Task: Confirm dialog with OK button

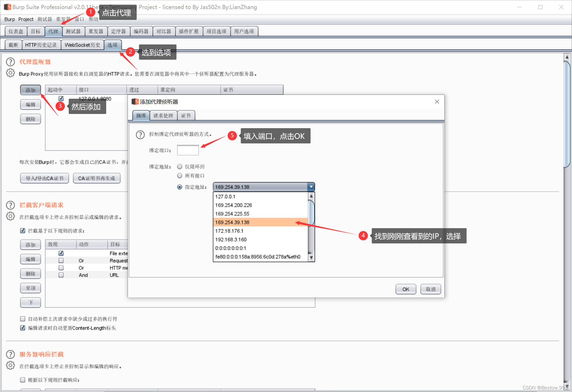Action: click(406, 289)
